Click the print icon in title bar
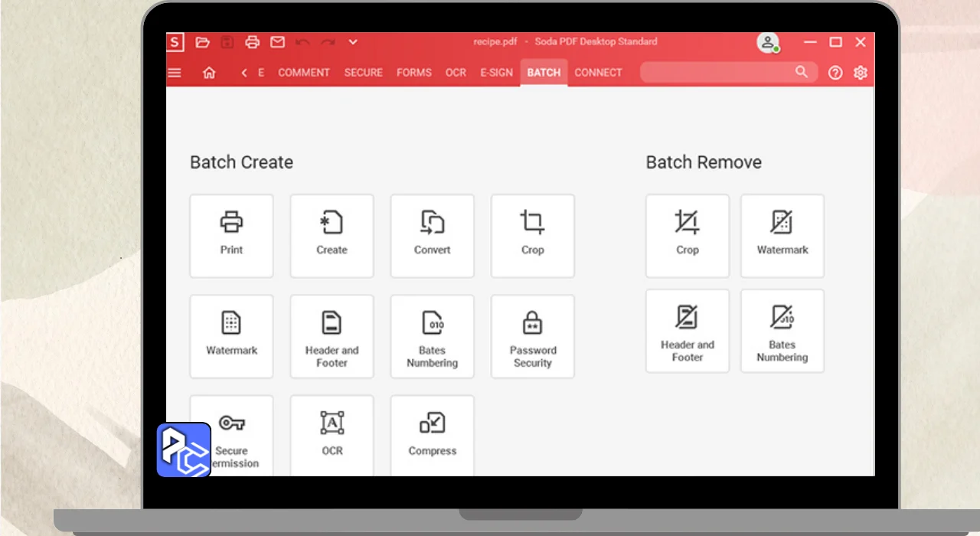Image resolution: width=980 pixels, height=536 pixels. click(x=253, y=42)
